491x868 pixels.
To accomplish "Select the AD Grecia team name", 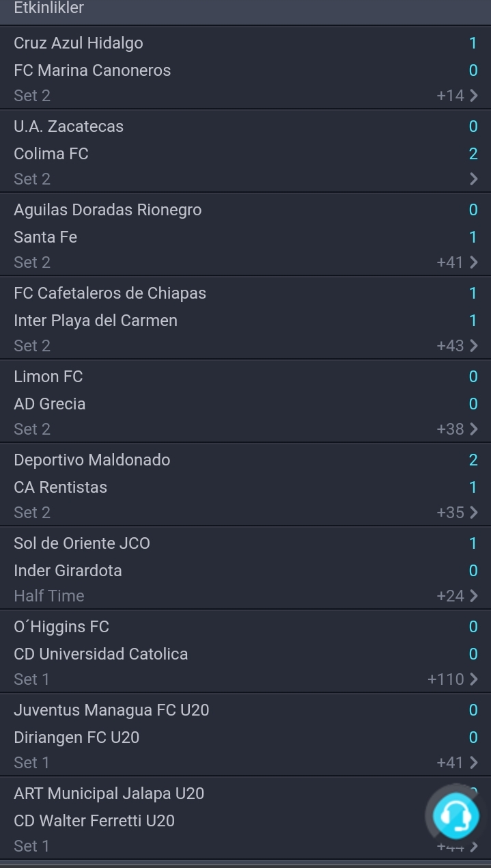I will (x=50, y=404).
